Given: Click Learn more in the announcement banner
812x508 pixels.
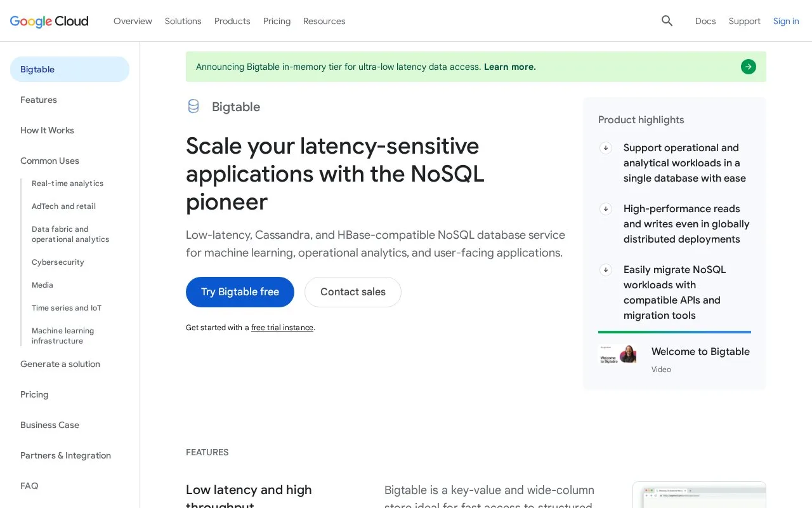Looking at the screenshot, I should tap(509, 67).
